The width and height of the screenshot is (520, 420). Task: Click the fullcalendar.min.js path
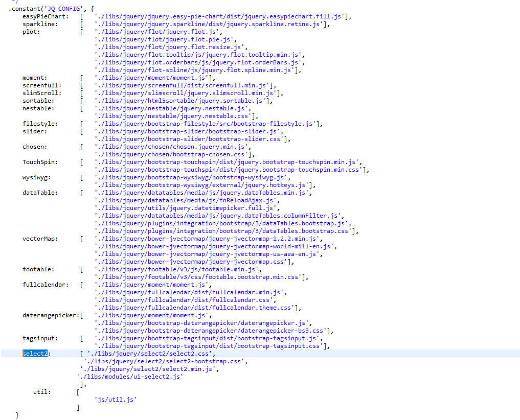189,292
